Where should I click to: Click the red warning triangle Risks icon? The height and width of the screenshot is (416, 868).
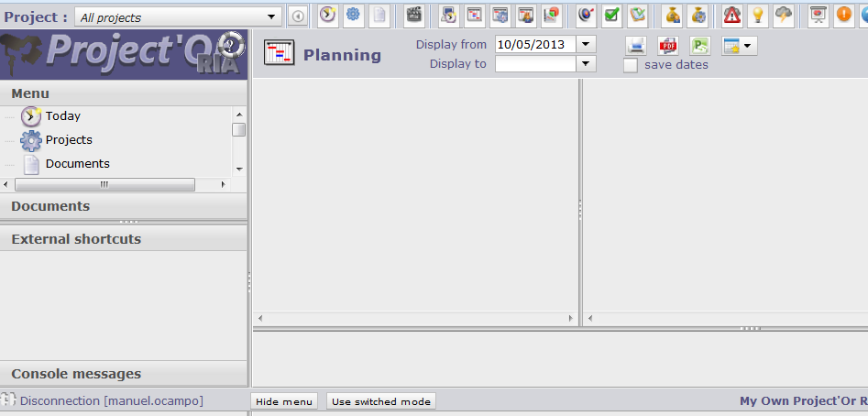click(x=731, y=16)
